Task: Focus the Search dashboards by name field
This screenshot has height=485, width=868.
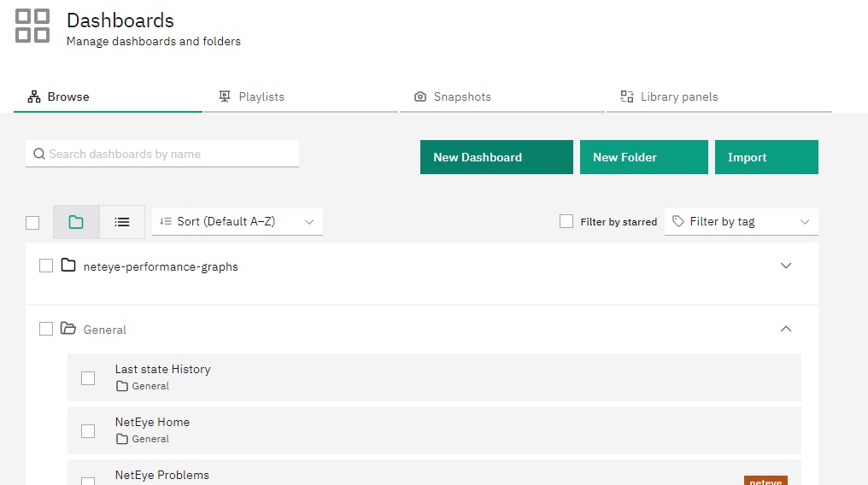Action: (x=162, y=154)
